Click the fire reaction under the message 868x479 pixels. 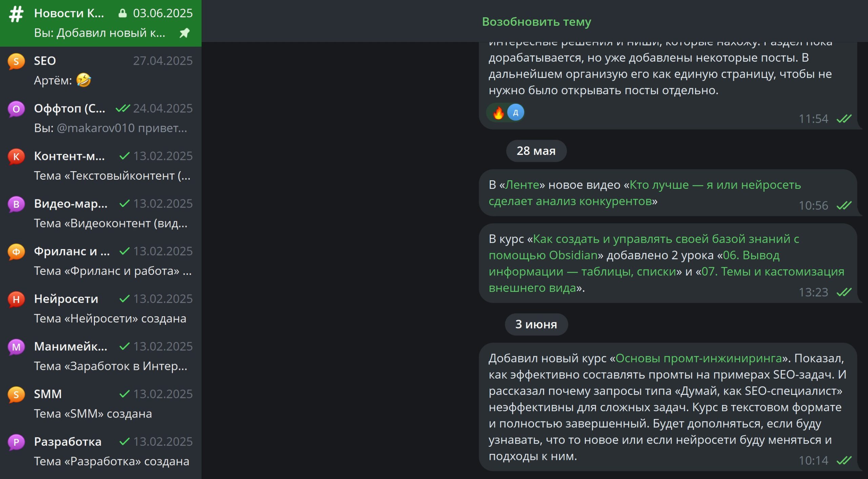498,113
